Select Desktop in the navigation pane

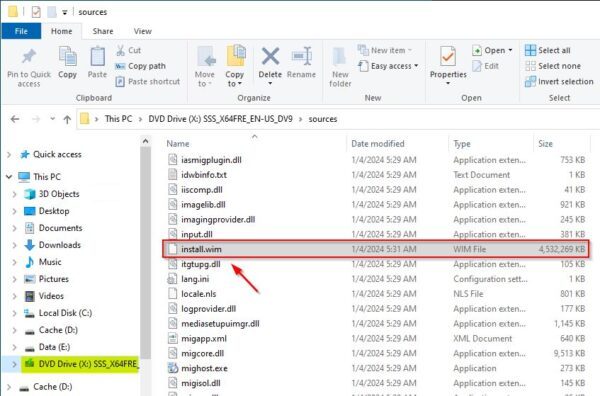click(x=54, y=211)
